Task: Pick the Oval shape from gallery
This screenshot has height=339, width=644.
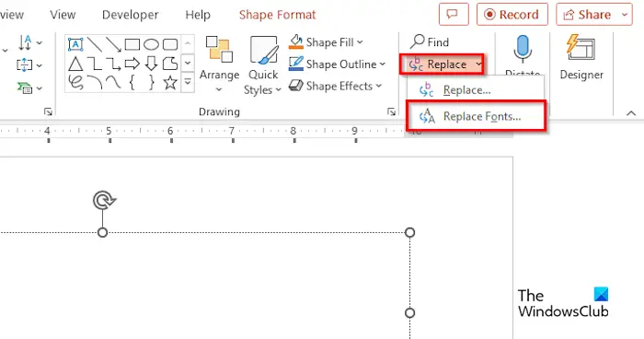Action: (151, 44)
